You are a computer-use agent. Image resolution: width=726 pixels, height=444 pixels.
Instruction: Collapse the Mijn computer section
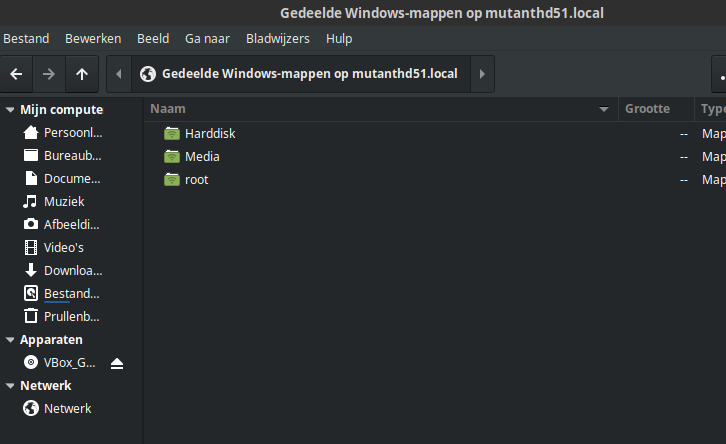click(x=10, y=110)
